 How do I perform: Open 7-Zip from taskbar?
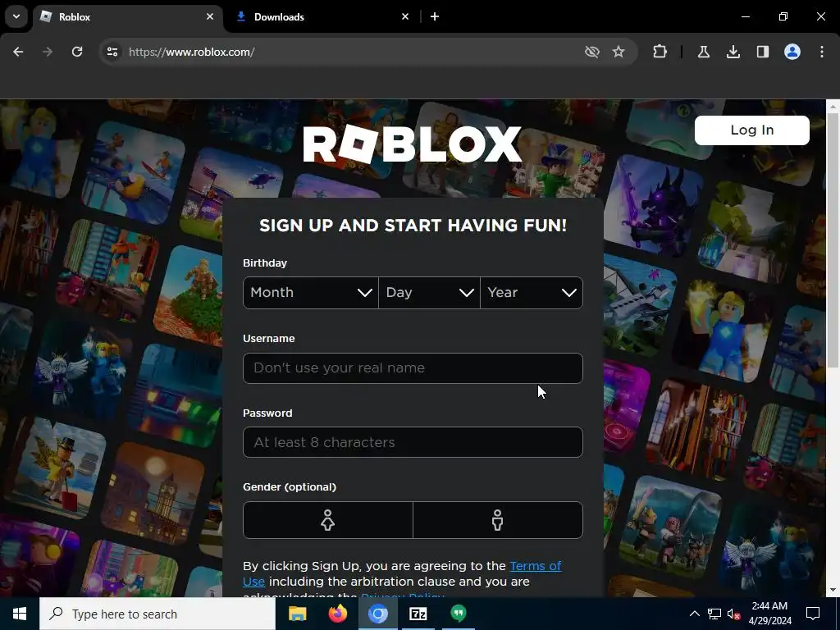418,614
